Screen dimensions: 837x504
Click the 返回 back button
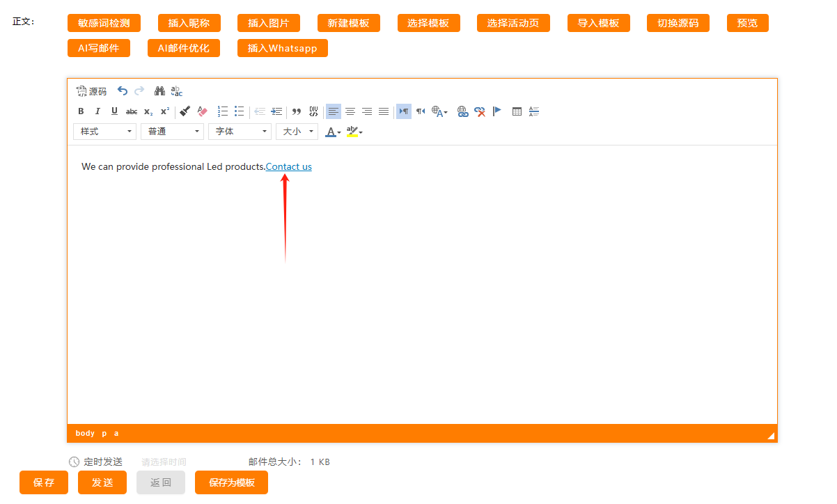coord(161,482)
